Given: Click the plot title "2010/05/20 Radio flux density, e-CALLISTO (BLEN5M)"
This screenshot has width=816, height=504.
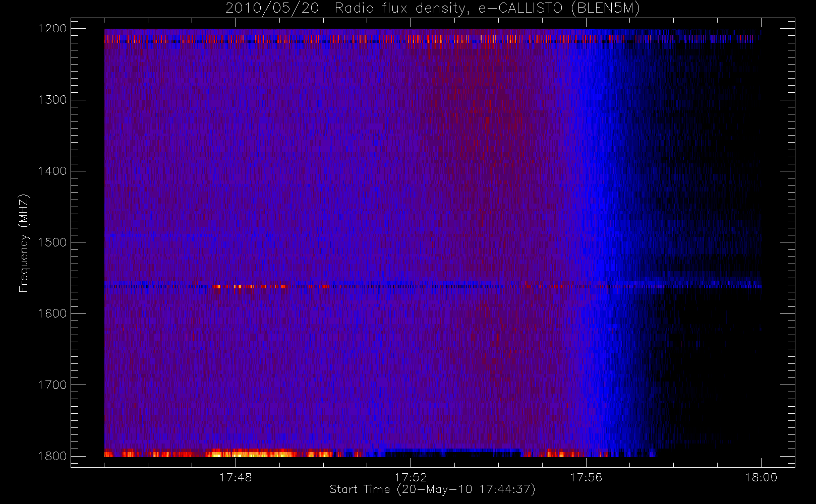Looking at the screenshot, I should 433,9.
